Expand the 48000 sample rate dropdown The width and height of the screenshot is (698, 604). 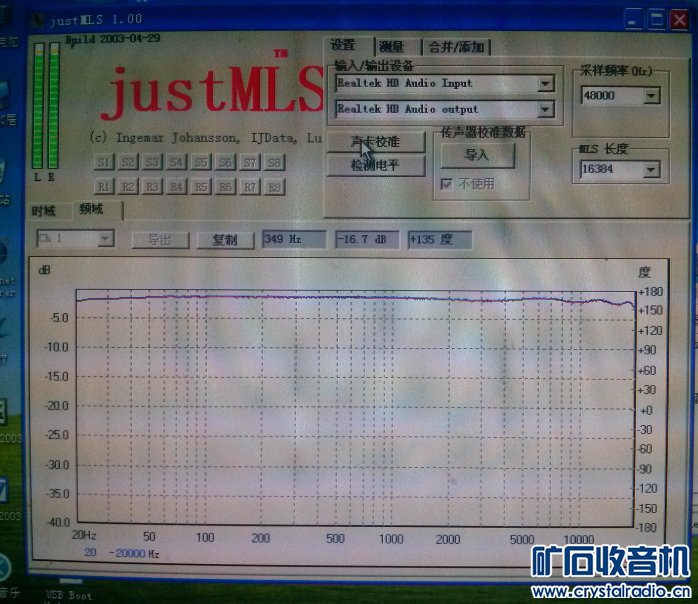[651, 96]
